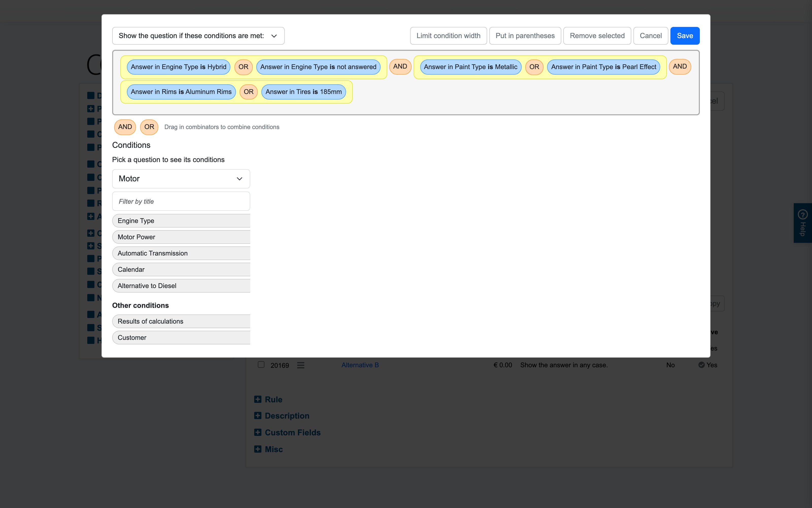This screenshot has width=812, height=508.
Task: Select condition 'Paint Type is Pearl Effect'
Action: [603, 67]
